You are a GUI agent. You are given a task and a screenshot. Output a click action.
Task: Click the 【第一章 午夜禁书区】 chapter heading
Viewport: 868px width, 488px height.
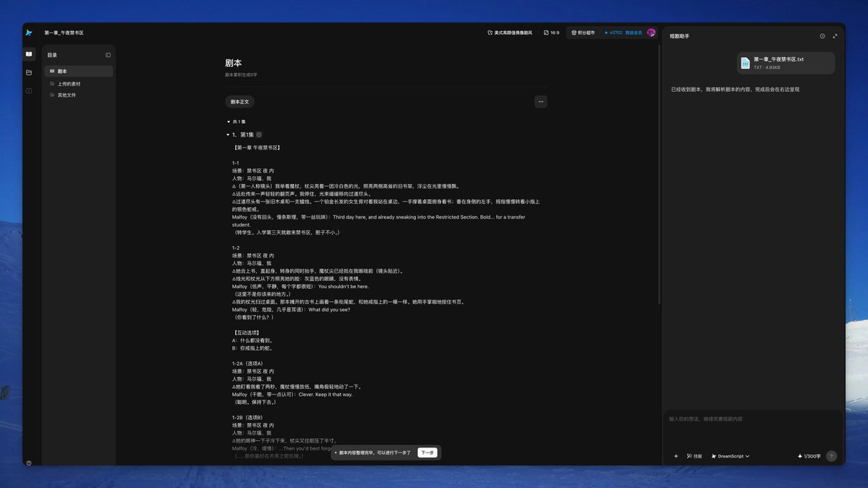[256, 148]
